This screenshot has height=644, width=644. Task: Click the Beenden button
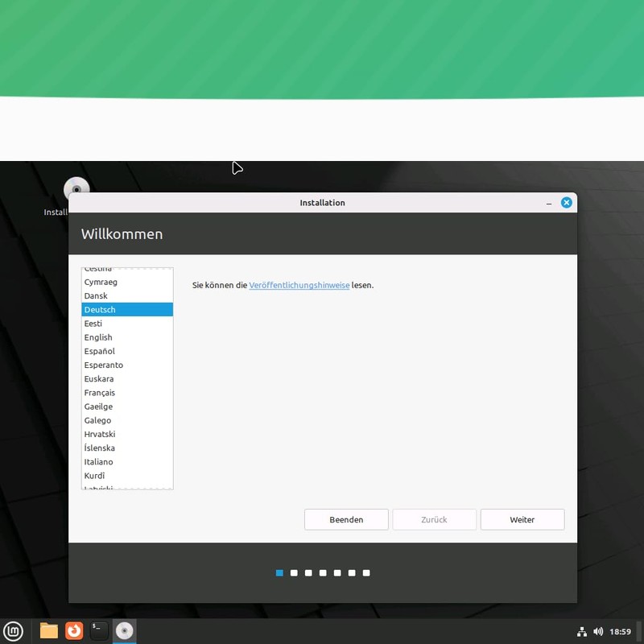point(346,519)
